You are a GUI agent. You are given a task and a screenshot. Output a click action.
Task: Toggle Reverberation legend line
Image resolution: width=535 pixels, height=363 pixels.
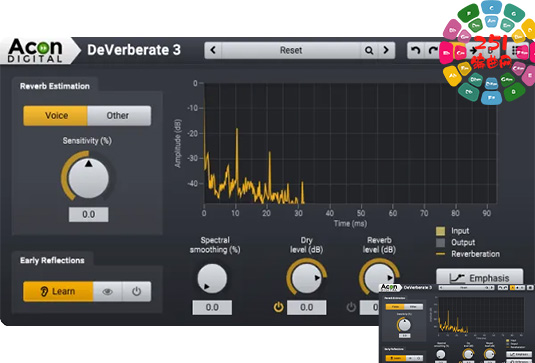[x=440, y=254]
